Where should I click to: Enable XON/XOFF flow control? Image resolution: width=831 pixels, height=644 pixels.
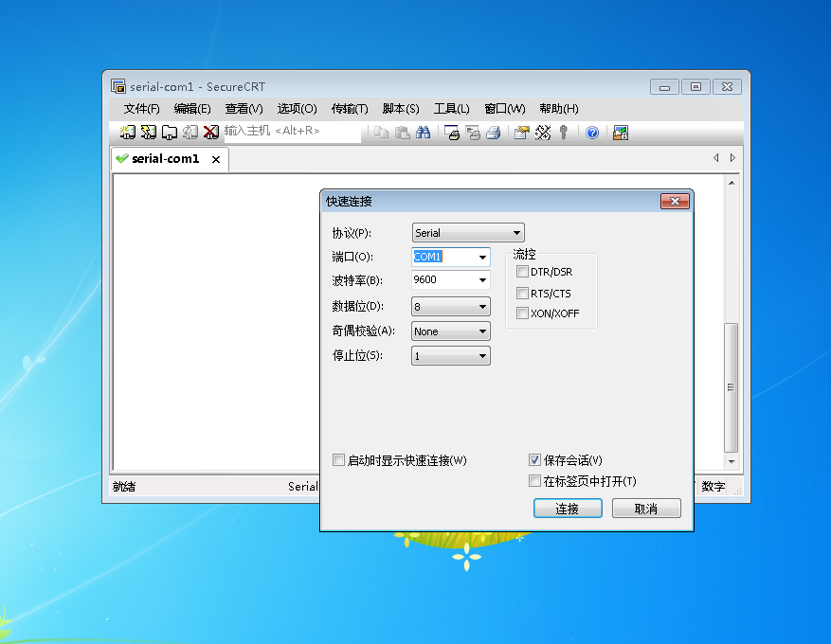coord(522,313)
